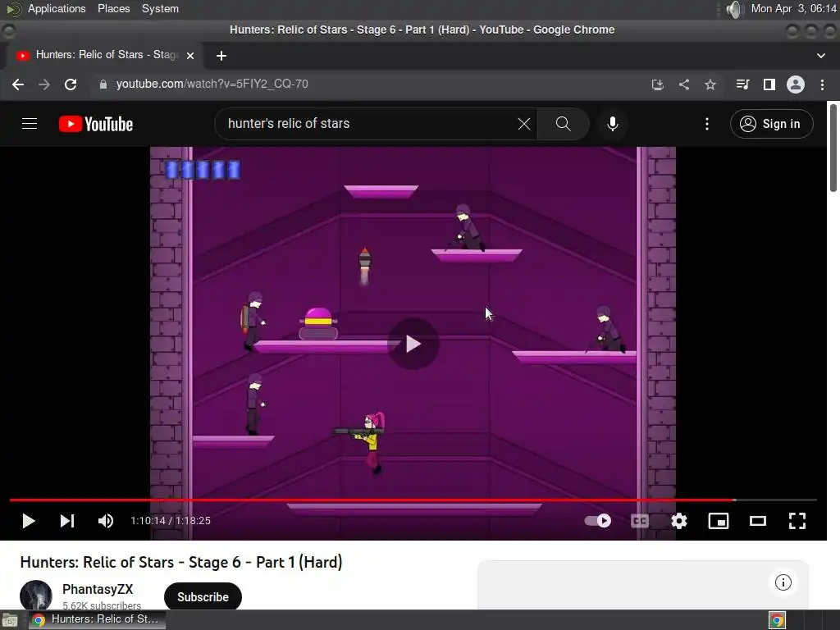Play the video from the control bar
The height and width of the screenshot is (630, 840).
pyautogui.click(x=29, y=521)
